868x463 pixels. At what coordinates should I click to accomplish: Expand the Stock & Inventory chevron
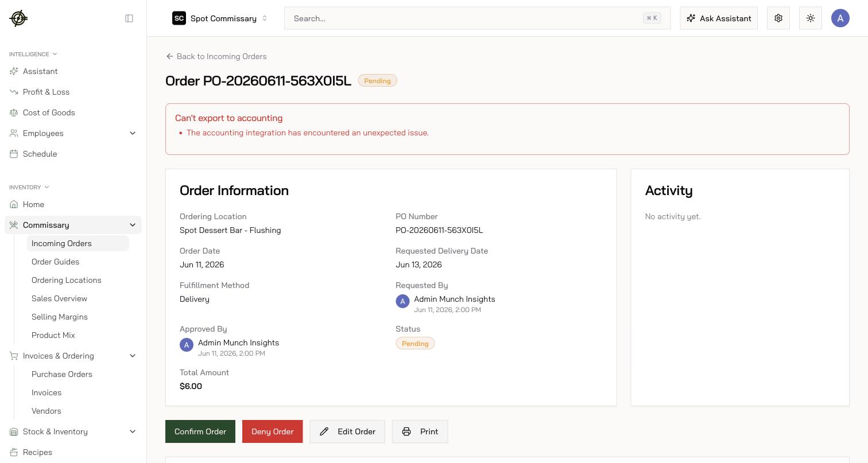click(133, 431)
